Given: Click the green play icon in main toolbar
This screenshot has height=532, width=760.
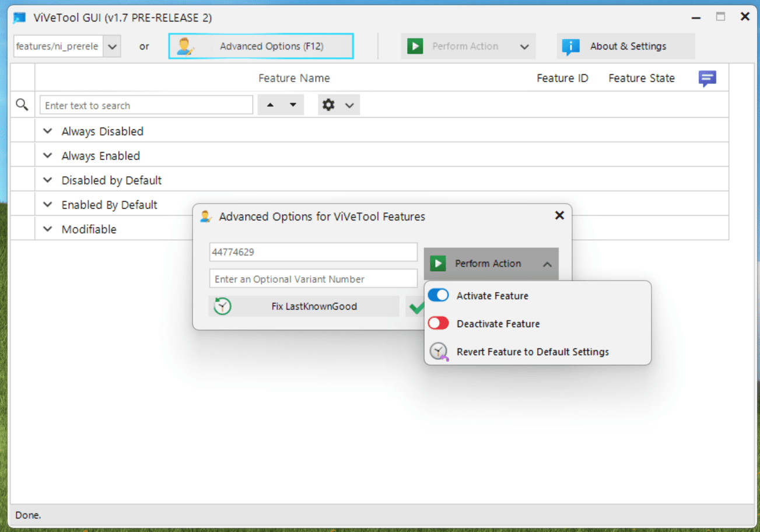Looking at the screenshot, I should click(x=415, y=46).
